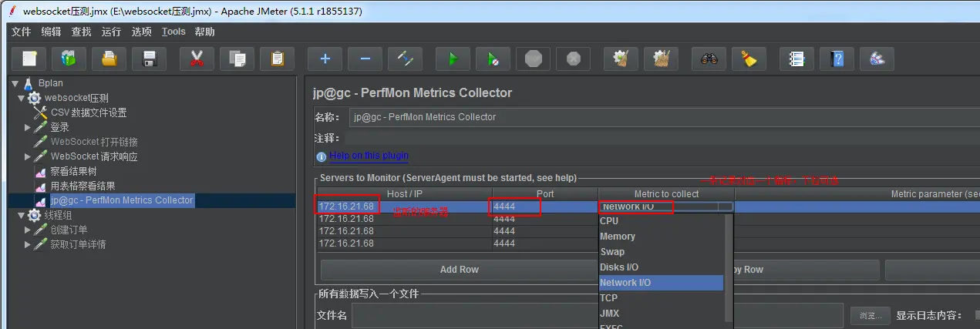The width and height of the screenshot is (980, 329).
Task: Click the 文件名 file name input field
Action: pos(597,315)
